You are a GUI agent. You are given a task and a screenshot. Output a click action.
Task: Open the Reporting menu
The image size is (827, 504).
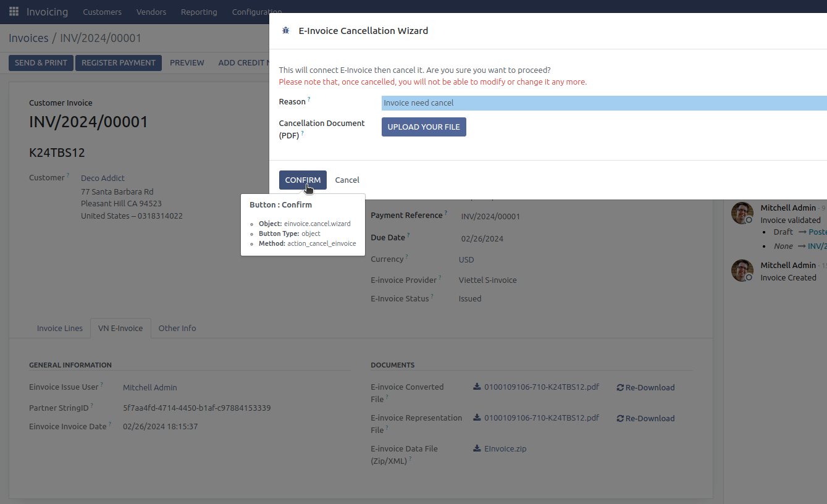(x=199, y=12)
